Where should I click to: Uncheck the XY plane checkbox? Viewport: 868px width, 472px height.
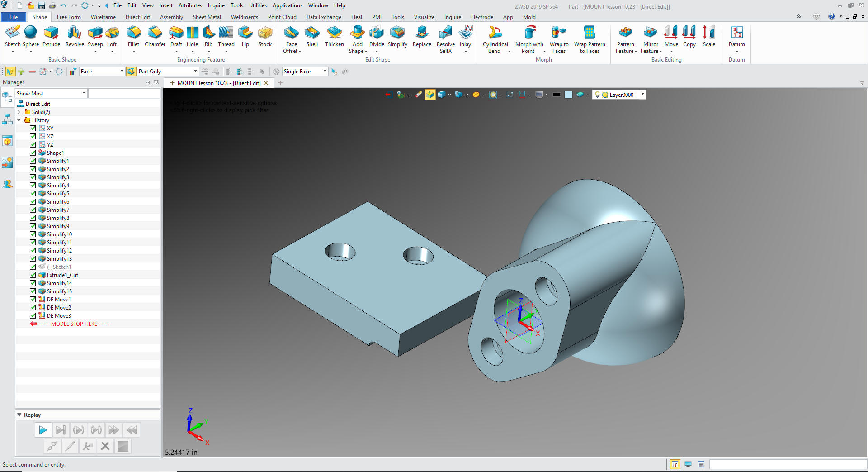[33, 128]
